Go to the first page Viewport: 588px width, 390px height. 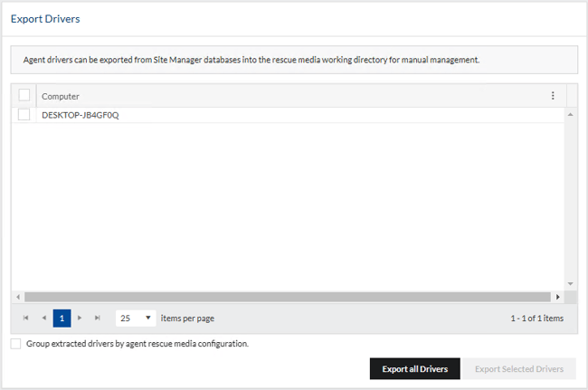coord(25,319)
